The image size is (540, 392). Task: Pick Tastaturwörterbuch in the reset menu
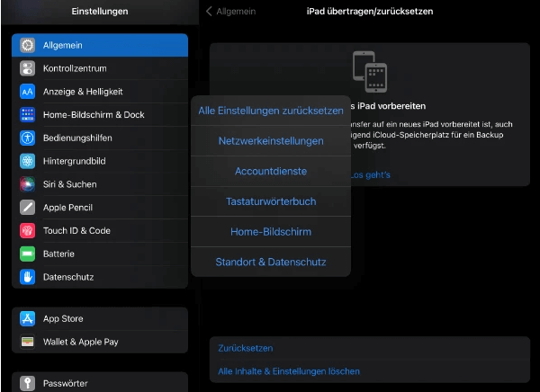coord(271,202)
